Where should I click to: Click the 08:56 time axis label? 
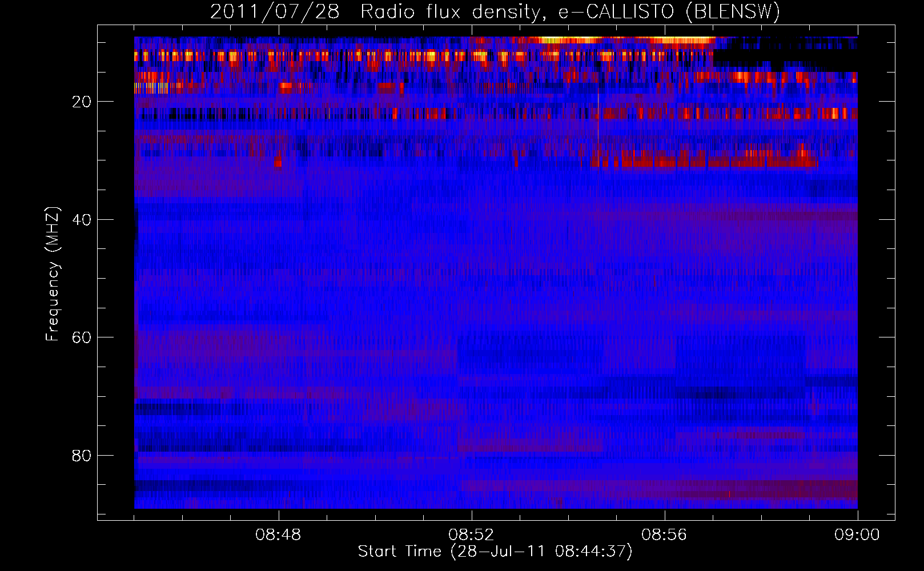(664, 535)
